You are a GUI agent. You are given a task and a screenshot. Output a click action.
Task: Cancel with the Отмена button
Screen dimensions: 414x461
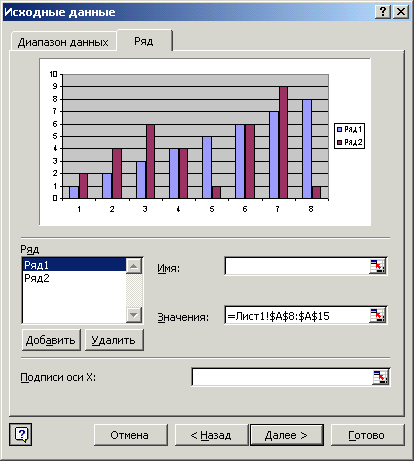point(130,435)
